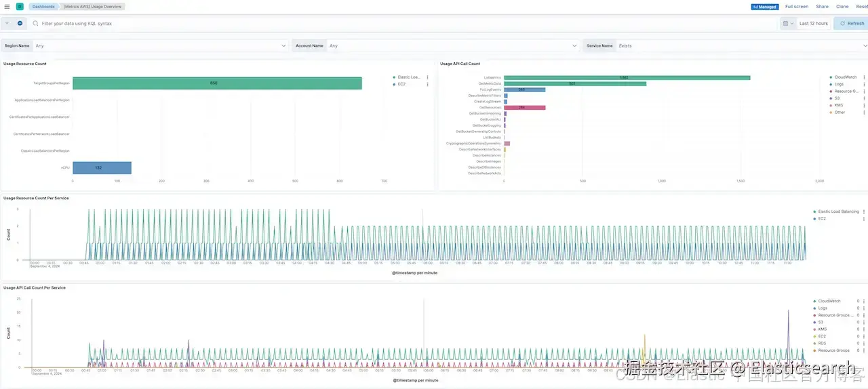Open options for Other legend in Usage API Call Count

pos(864,112)
